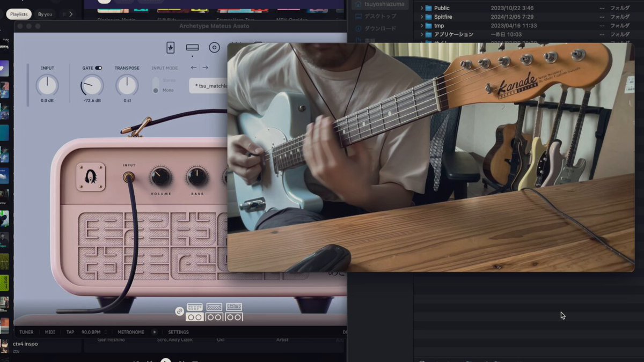This screenshot has width=644, height=362.
Task: Open plugin SETTINGS
Action: [x=178, y=332]
